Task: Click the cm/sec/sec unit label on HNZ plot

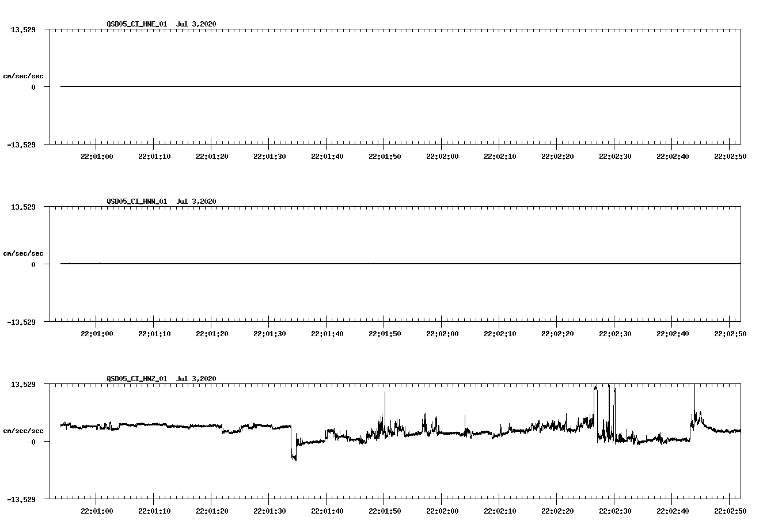Action: tap(23, 431)
